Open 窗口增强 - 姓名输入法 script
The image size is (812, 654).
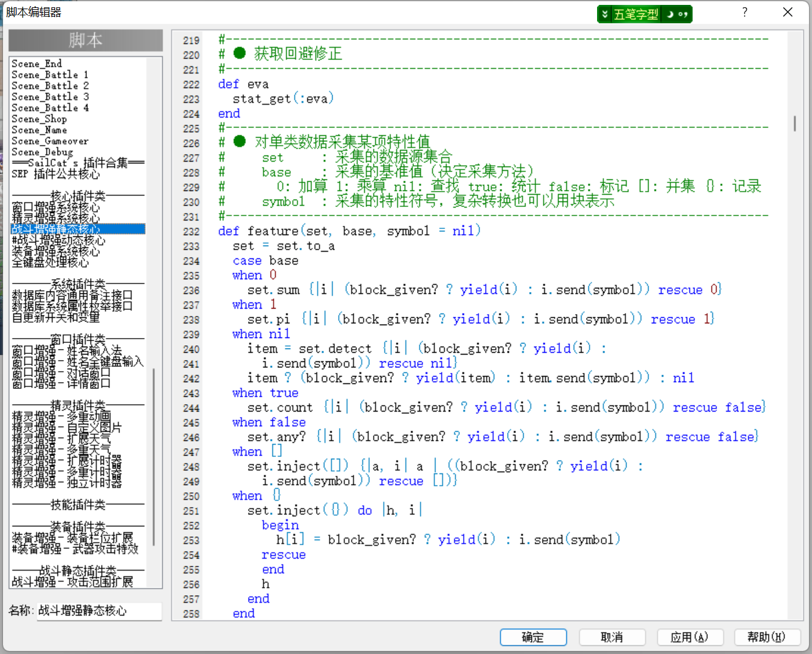tap(67, 350)
